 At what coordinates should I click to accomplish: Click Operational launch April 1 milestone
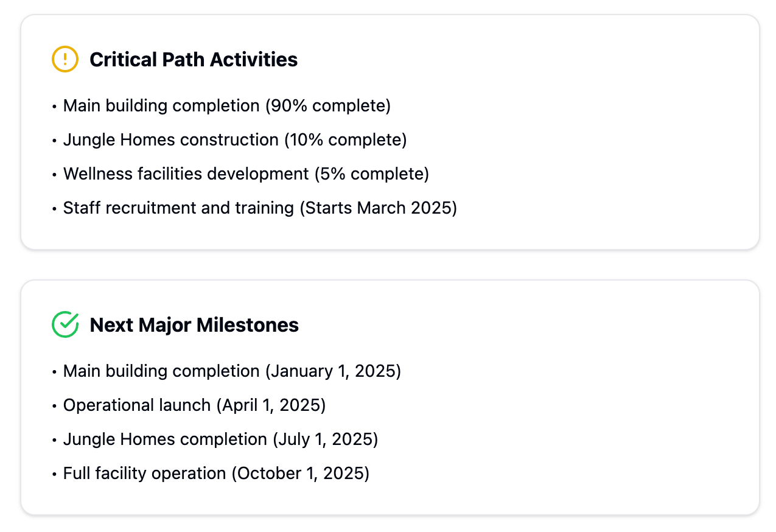pos(195,405)
